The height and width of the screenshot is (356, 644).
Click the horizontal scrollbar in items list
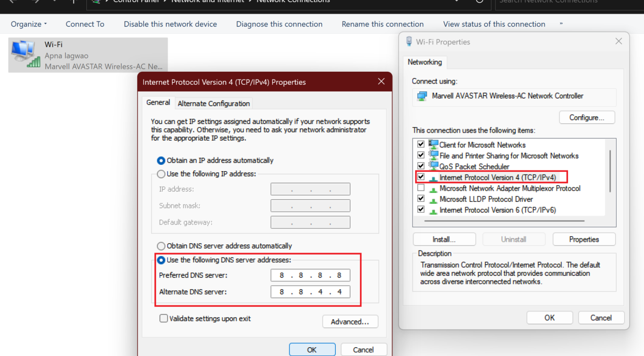click(504, 221)
